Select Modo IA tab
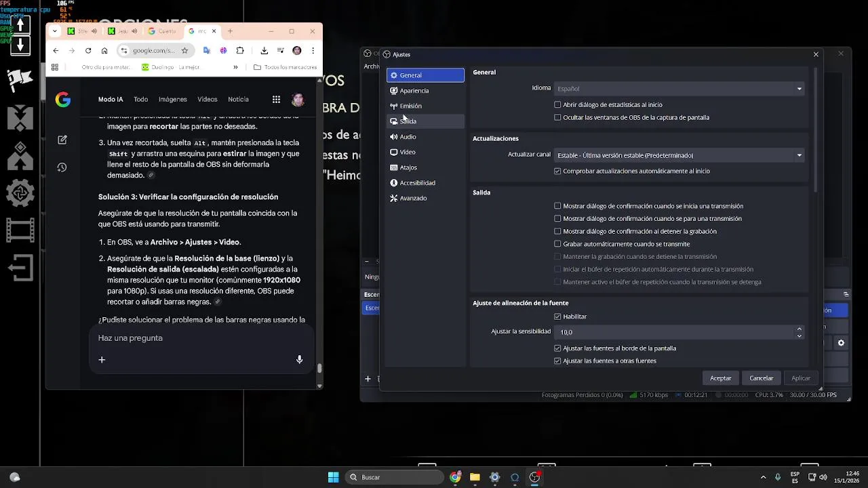The width and height of the screenshot is (868, 488). tap(111, 100)
